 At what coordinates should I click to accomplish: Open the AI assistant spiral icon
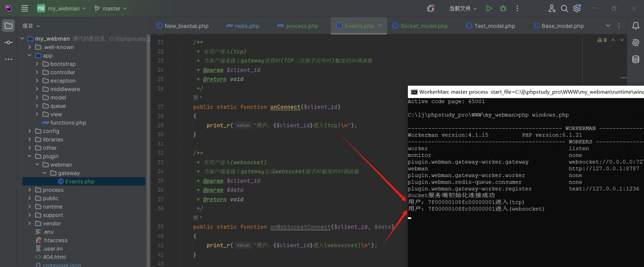636,42
